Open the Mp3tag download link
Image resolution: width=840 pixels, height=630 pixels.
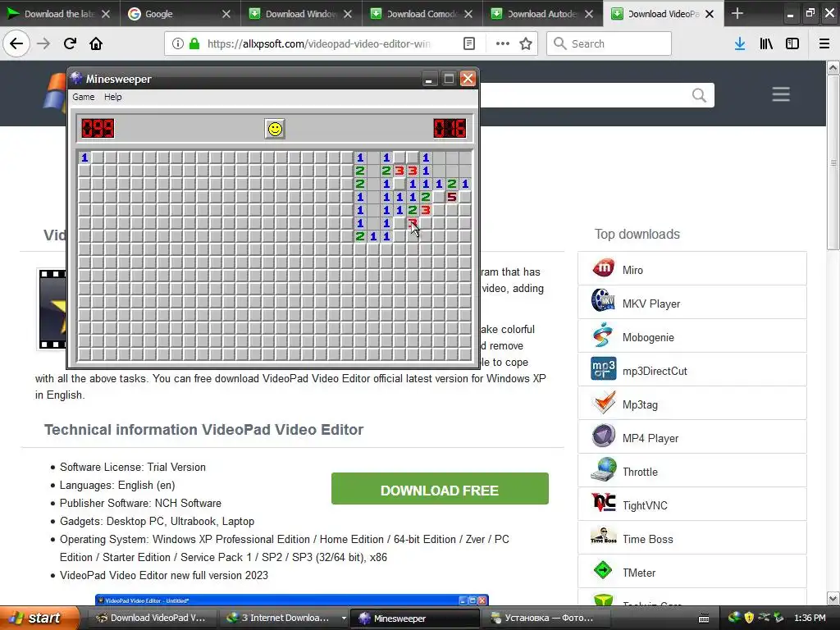click(640, 405)
